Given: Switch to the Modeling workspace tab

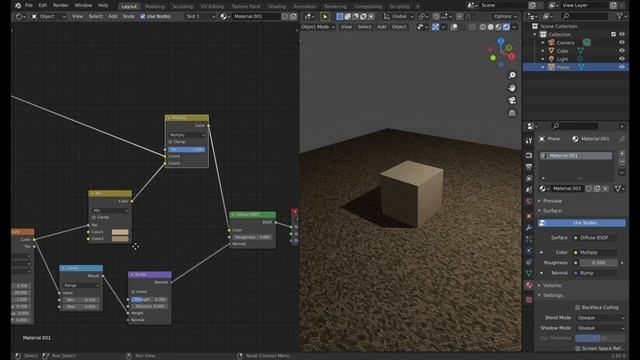Looking at the screenshot, I should point(155,7).
